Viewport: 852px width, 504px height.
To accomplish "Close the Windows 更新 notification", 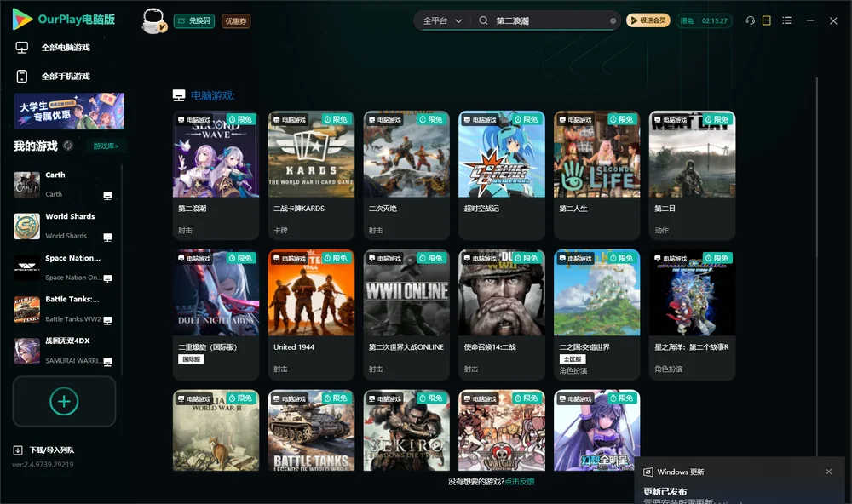I will click(x=829, y=472).
